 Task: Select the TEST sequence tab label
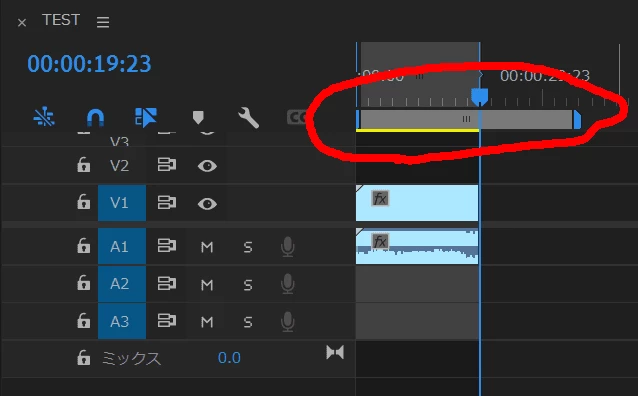[x=61, y=20]
